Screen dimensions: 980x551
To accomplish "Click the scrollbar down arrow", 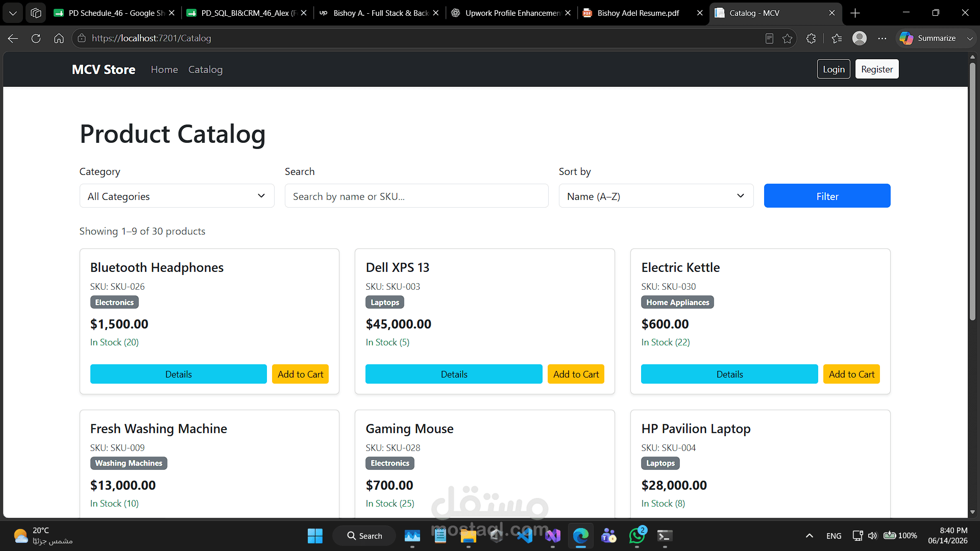I will 972,512.
